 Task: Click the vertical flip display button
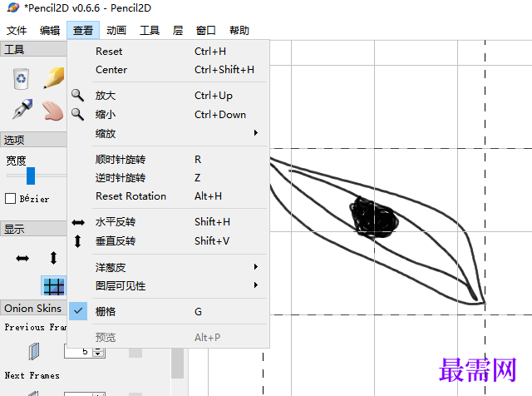click(53, 258)
